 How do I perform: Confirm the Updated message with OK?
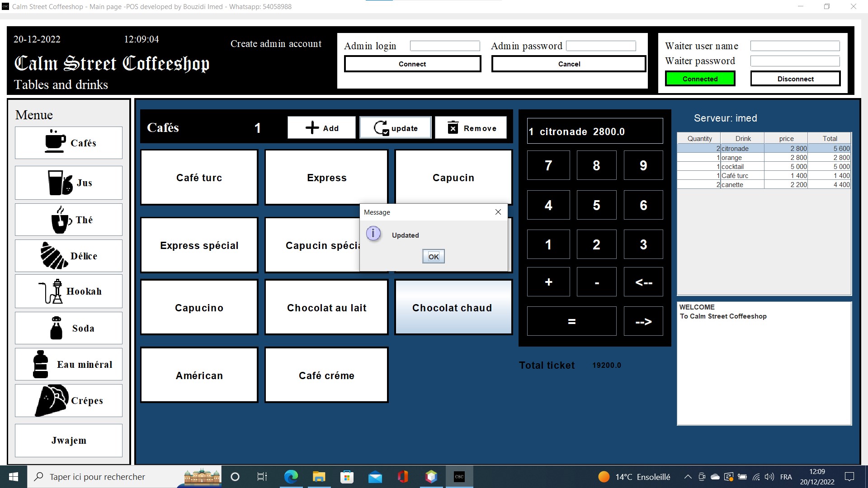[x=434, y=257]
